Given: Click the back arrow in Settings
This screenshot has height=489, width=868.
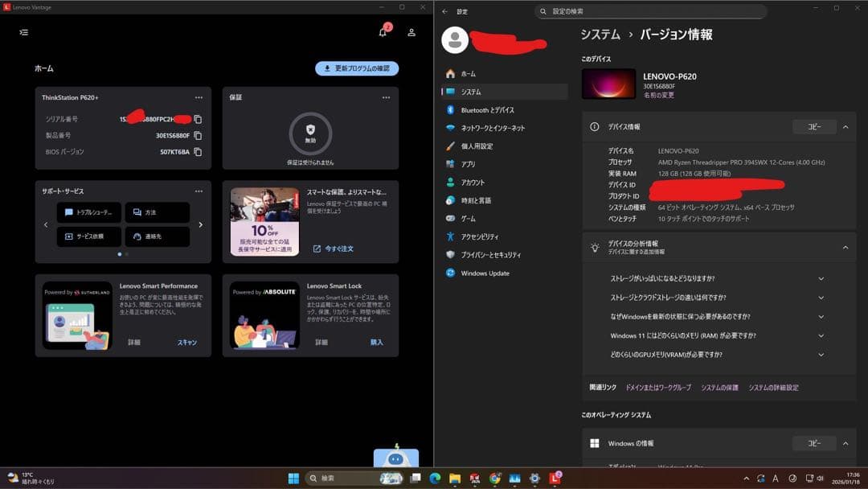Looking at the screenshot, I should click(444, 11).
